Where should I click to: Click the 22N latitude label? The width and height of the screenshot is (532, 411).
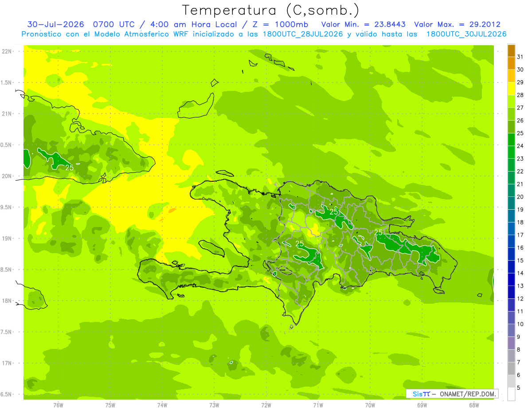click(x=7, y=51)
